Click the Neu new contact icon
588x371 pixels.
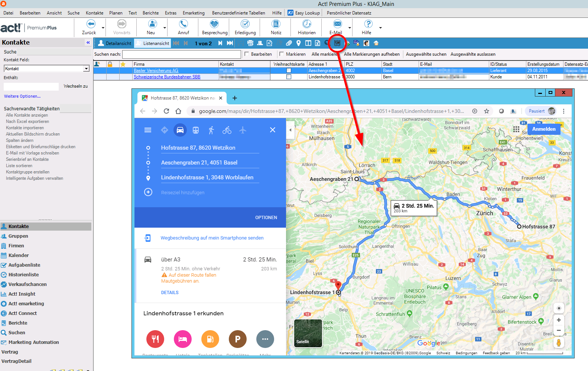(x=152, y=24)
